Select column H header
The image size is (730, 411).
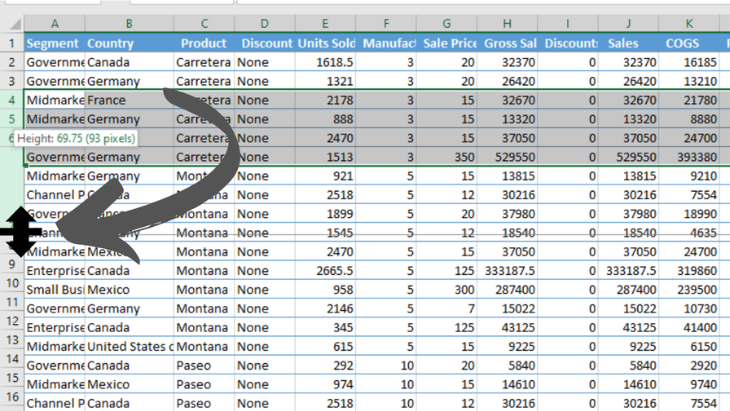(507, 23)
